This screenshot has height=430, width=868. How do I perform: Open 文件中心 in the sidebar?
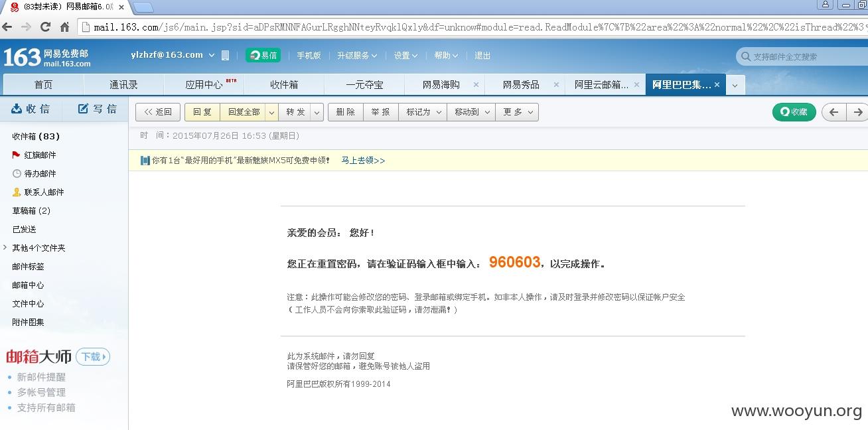(28, 303)
